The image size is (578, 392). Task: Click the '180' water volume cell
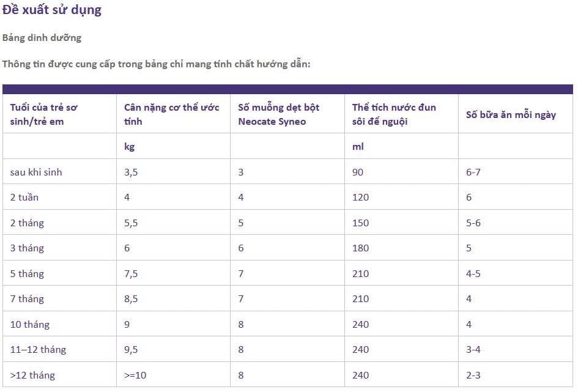coord(360,248)
